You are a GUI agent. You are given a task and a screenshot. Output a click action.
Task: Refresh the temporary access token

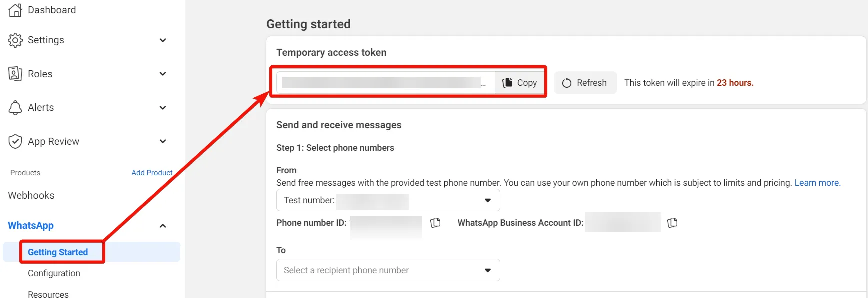[585, 83]
